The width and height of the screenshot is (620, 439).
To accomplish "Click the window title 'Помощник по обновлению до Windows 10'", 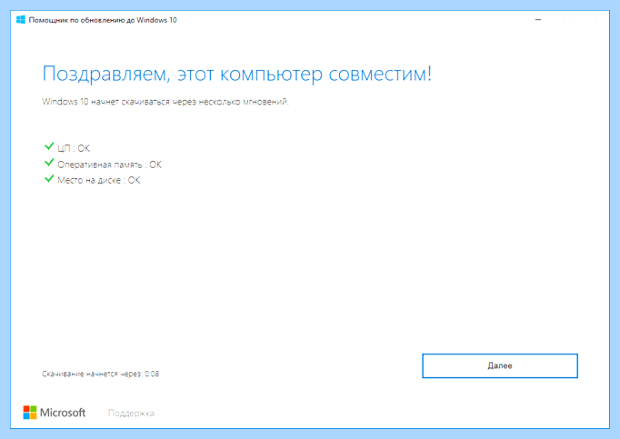I will 103,20.
